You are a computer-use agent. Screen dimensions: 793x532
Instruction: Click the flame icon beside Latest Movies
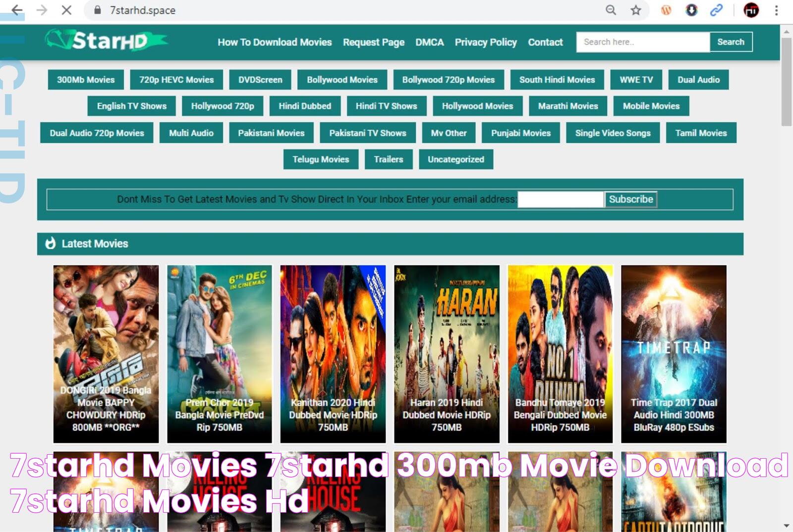(51, 243)
